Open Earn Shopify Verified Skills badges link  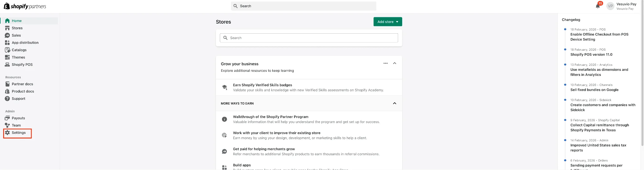click(262, 85)
